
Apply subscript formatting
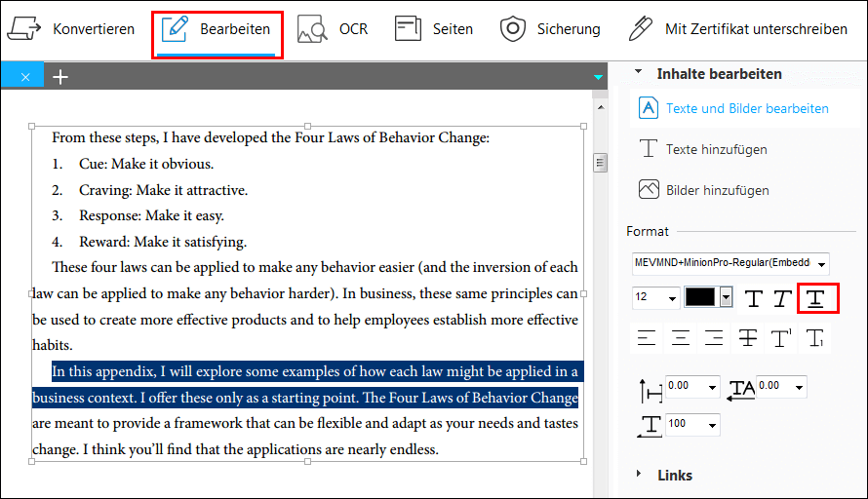pos(815,338)
